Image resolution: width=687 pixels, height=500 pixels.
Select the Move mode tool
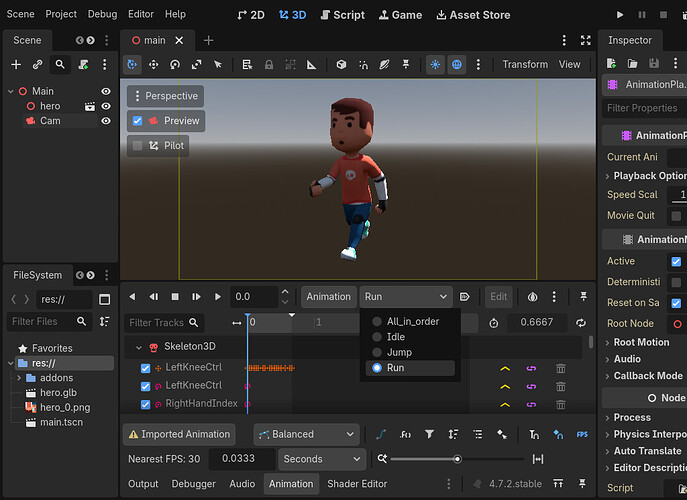coord(153,65)
